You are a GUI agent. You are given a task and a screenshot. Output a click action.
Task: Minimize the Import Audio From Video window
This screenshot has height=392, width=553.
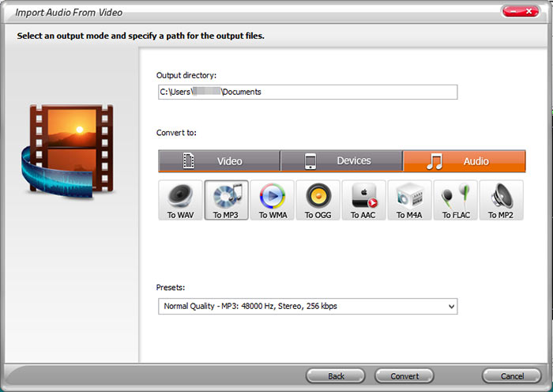coord(512,12)
